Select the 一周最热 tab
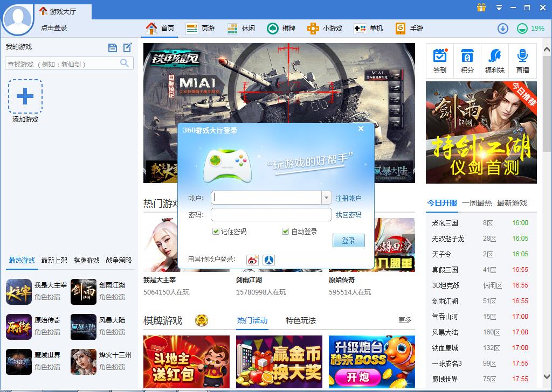Viewport: 552px width, 392px height. tap(477, 203)
